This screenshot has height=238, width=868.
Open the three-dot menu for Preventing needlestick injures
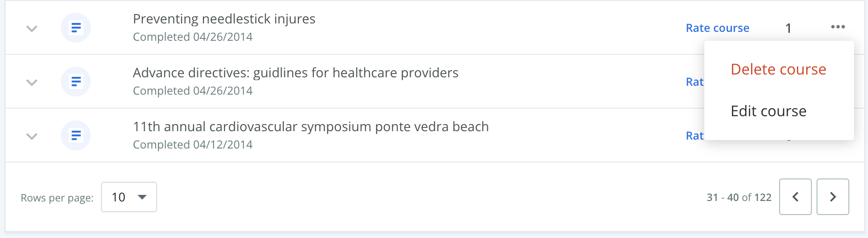click(x=838, y=27)
